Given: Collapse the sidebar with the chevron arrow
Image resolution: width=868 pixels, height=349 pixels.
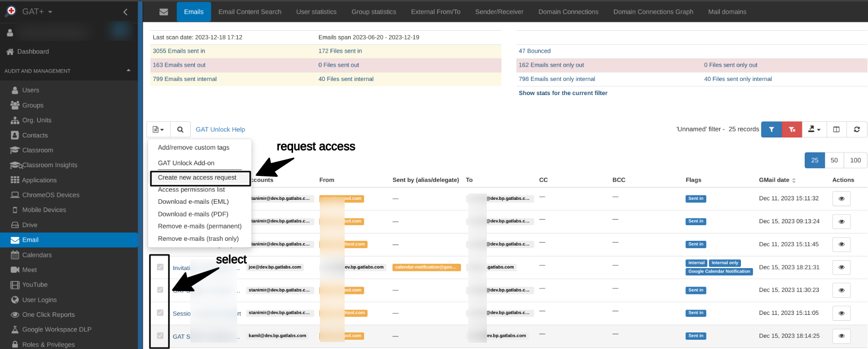Looking at the screenshot, I should 125,12.
